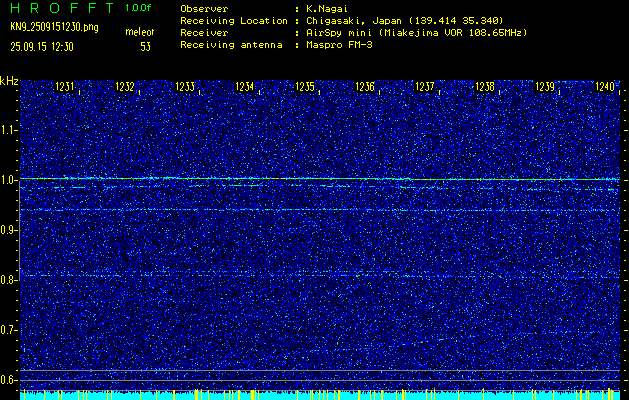Select the filename KN9_2509151230.png
The width and height of the screenshot is (629, 400).
54,27
